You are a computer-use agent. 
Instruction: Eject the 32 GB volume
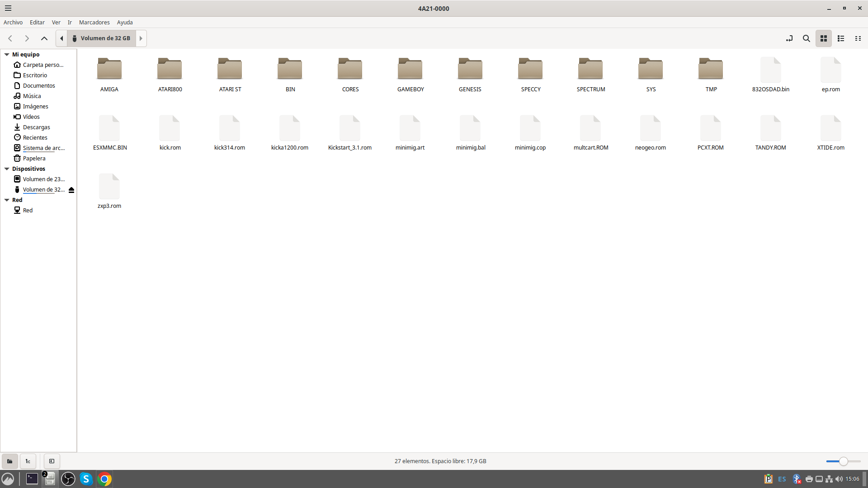tap(71, 190)
